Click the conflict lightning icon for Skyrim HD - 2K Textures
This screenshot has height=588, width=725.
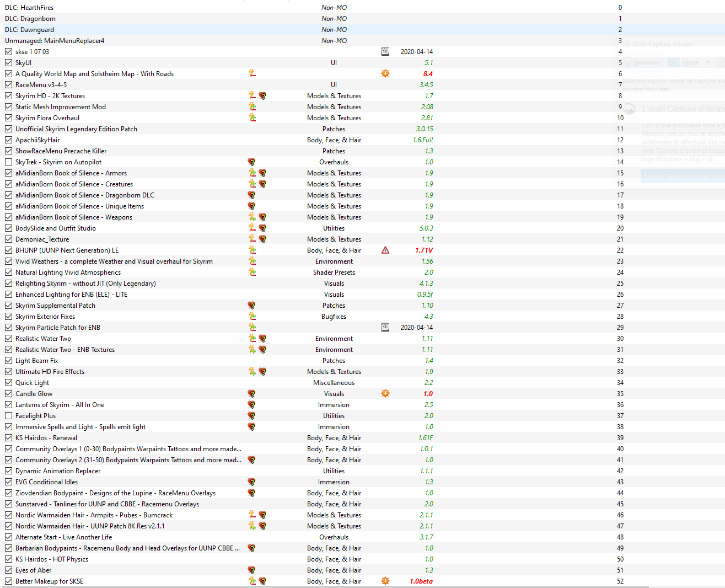(252, 95)
